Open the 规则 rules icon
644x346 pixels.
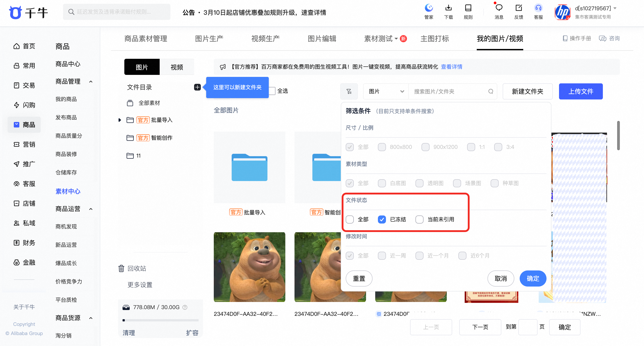pyautogui.click(x=468, y=11)
